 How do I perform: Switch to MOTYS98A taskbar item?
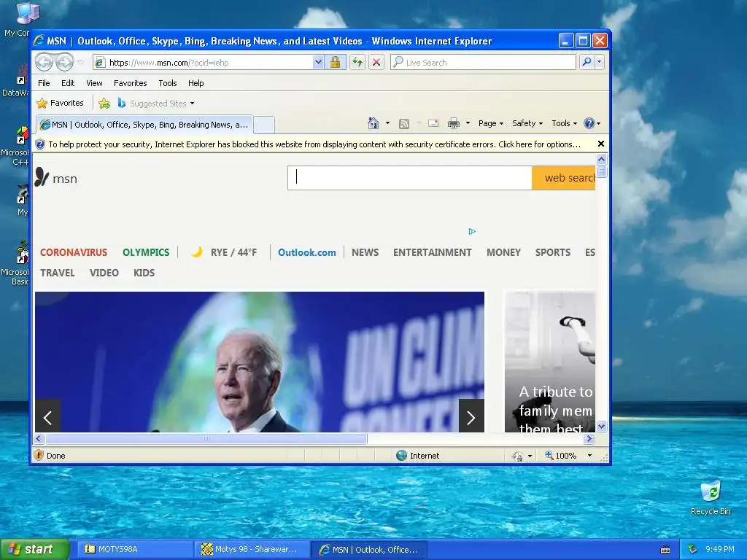point(136,550)
